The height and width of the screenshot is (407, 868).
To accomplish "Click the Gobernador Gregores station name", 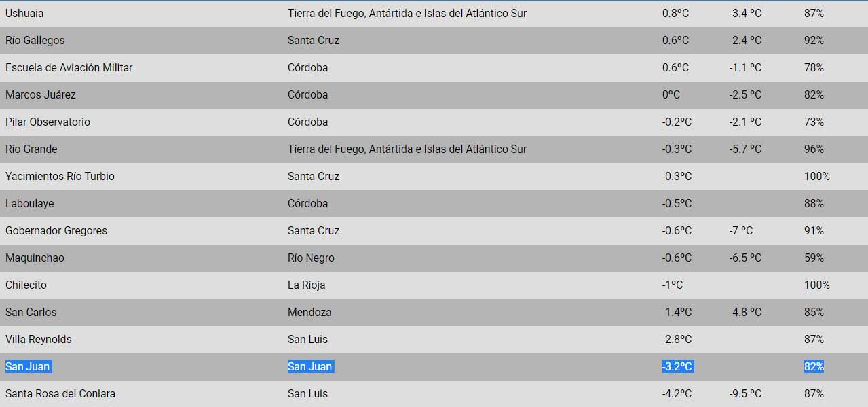I will (x=56, y=231).
